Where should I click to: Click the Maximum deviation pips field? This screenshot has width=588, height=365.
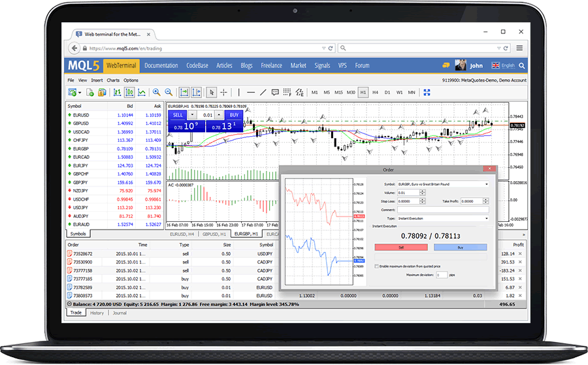click(442, 275)
